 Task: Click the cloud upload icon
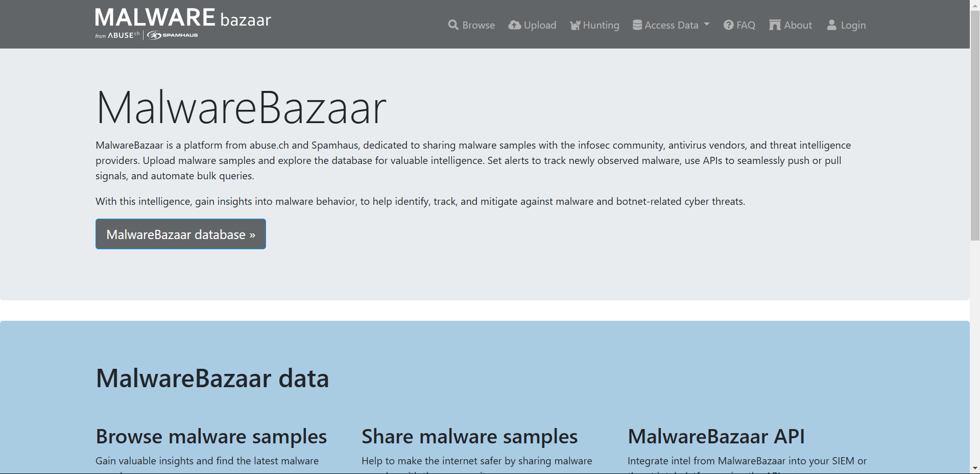[515, 25]
